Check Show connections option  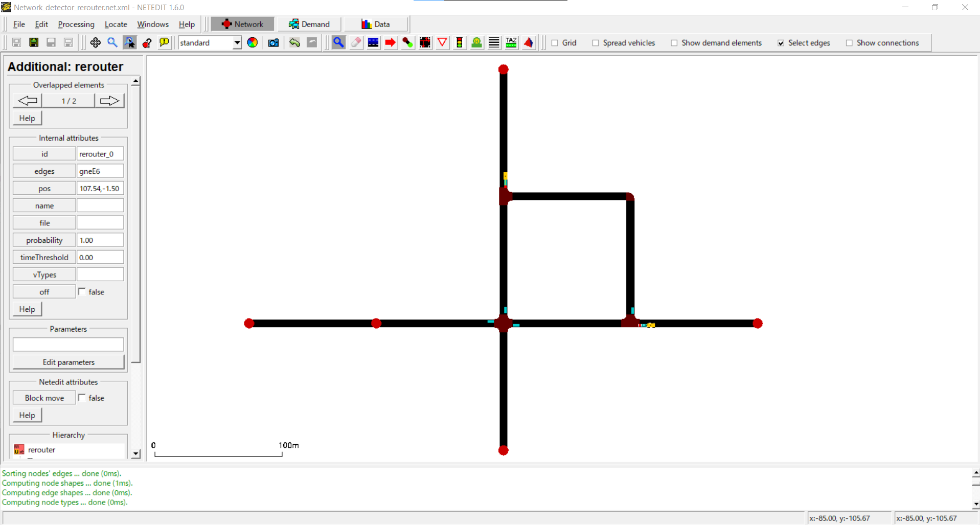849,43
